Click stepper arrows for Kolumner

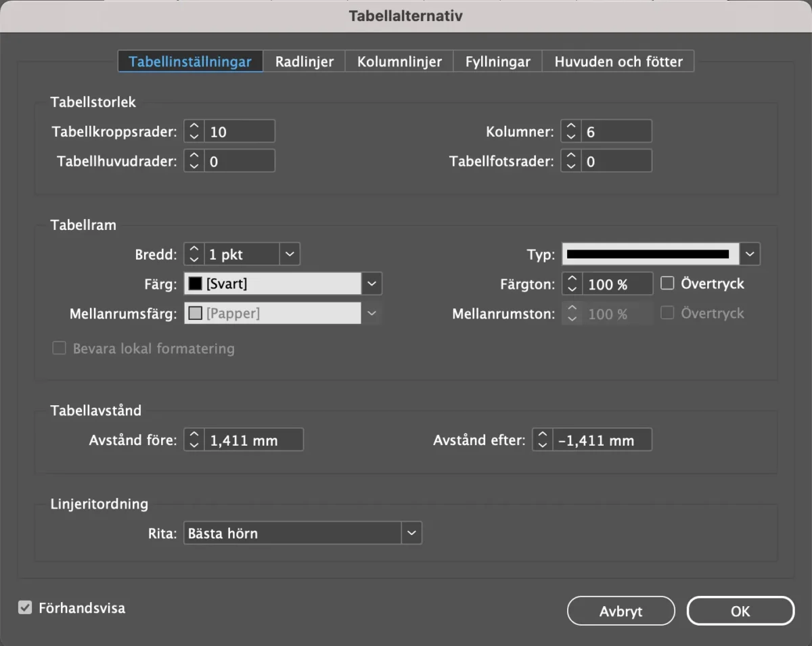click(571, 131)
